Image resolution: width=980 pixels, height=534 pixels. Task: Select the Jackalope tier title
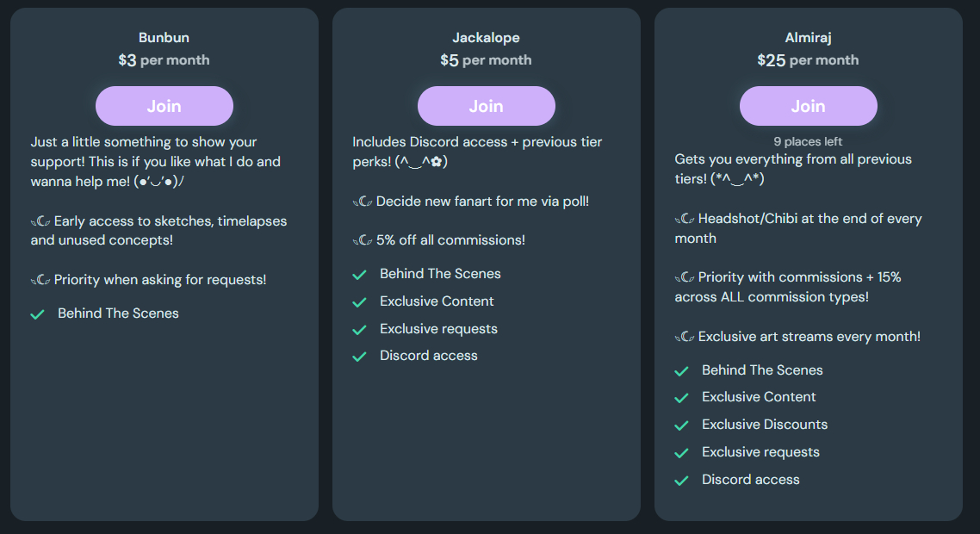pos(486,37)
